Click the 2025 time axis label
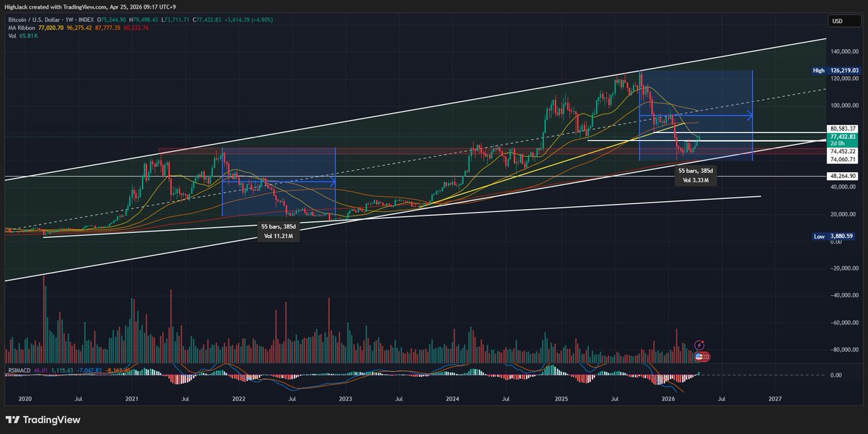868x434 pixels. point(560,399)
